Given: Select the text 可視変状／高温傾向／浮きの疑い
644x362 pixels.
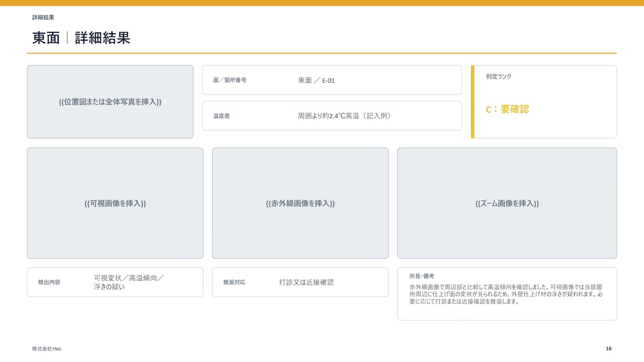Looking at the screenshot, I should [x=129, y=282].
